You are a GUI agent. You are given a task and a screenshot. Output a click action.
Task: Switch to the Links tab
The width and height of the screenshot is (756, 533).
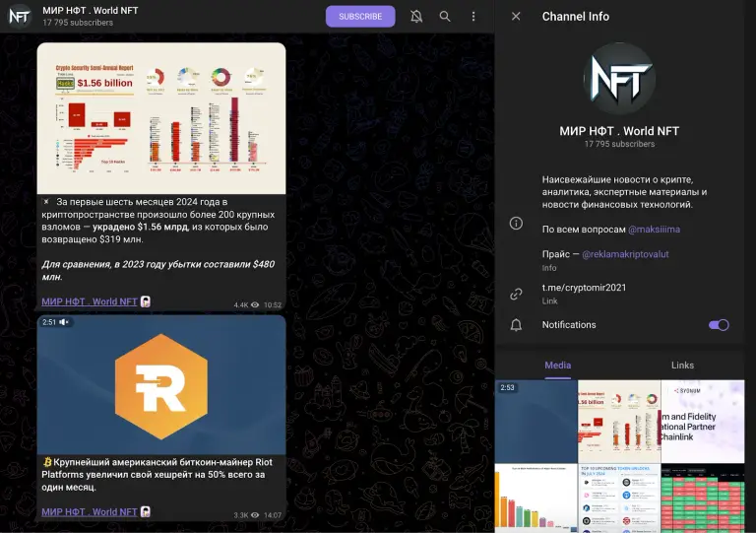coord(682,366)
